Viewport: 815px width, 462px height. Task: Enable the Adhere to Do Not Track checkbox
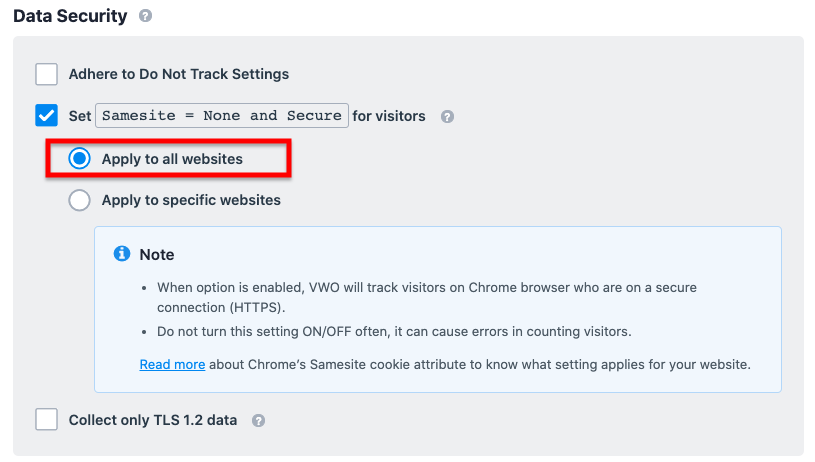46,74
